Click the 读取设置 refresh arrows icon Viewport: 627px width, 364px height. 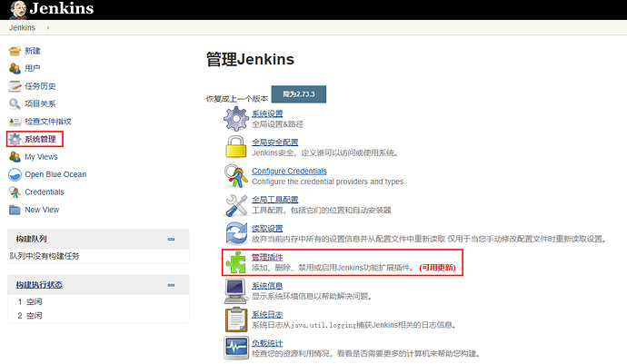point(236,233)
